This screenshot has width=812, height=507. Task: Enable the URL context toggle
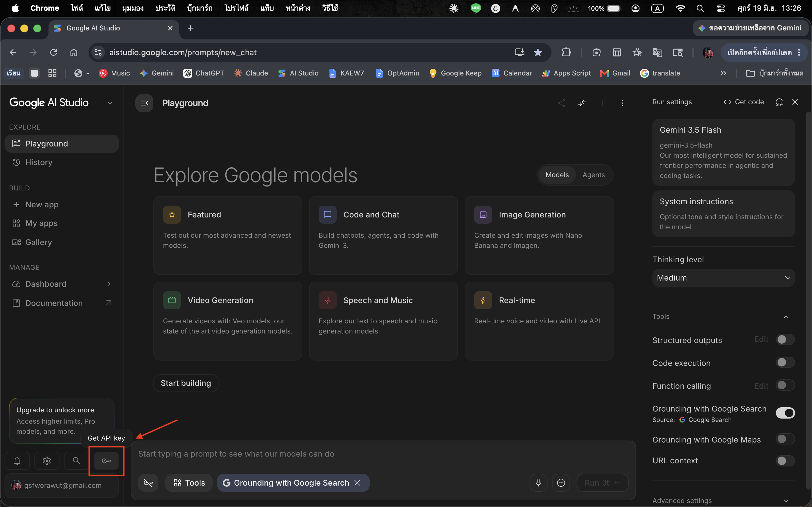[785, 461]
